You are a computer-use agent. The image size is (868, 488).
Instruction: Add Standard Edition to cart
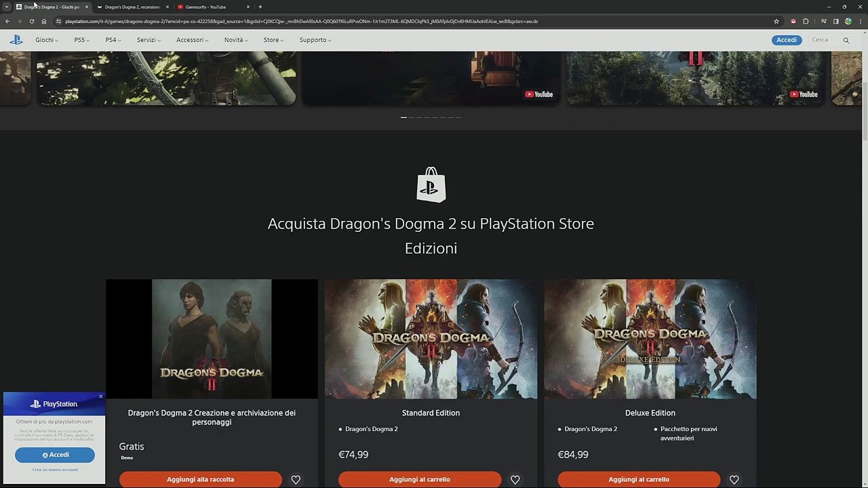[x=420, y=479]
